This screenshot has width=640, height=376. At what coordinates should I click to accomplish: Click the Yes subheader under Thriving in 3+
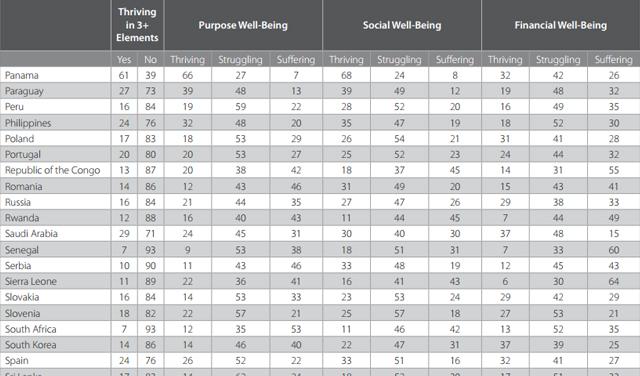124,60
